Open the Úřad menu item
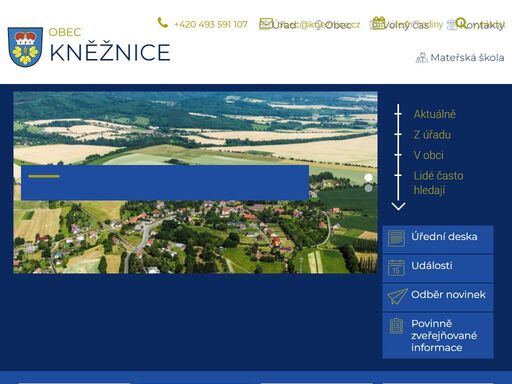The width and height of the screenshot is (512, 384). (x=284, y=25)
